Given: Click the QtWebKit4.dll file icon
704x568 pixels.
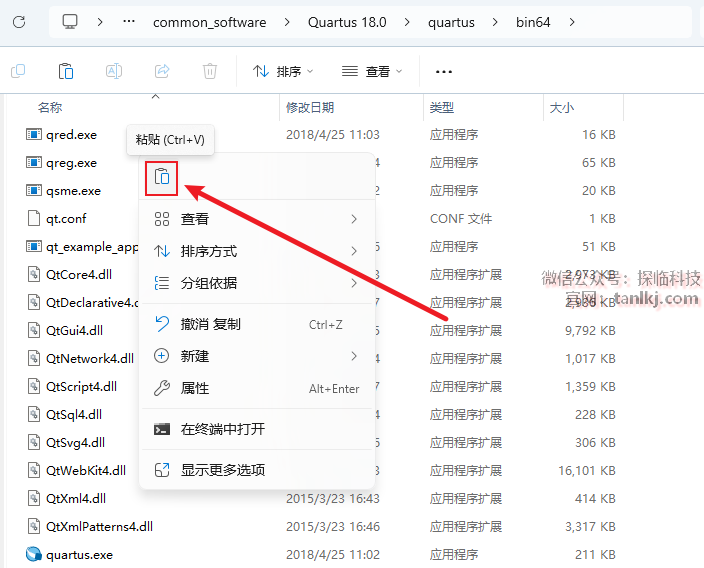Looking at the screenshot, I should 34,471.
